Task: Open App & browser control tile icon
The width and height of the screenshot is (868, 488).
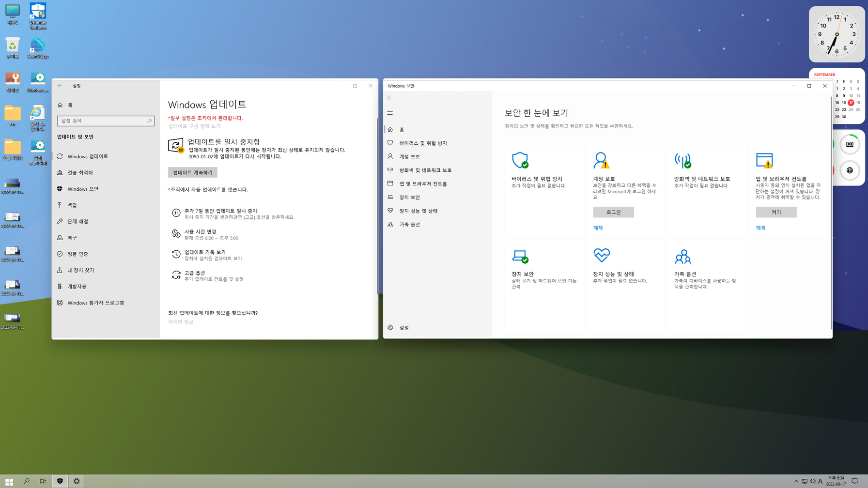Action: click(764, 160)
